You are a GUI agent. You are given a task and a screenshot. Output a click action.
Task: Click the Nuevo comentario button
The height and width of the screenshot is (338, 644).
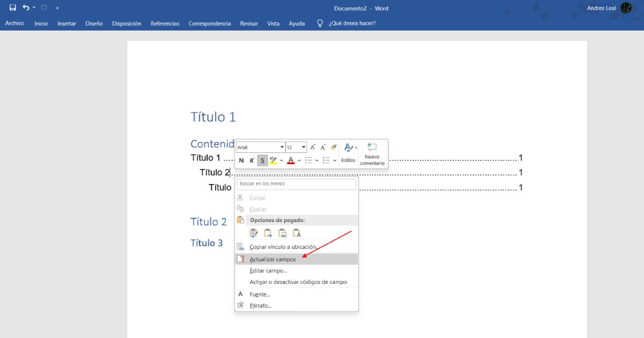click(372, 154)
